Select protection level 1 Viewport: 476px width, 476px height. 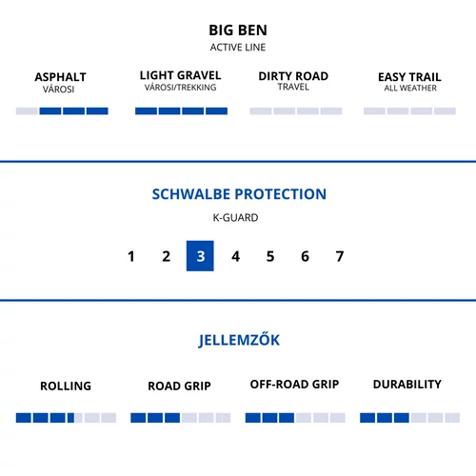[x=131, y=256]
